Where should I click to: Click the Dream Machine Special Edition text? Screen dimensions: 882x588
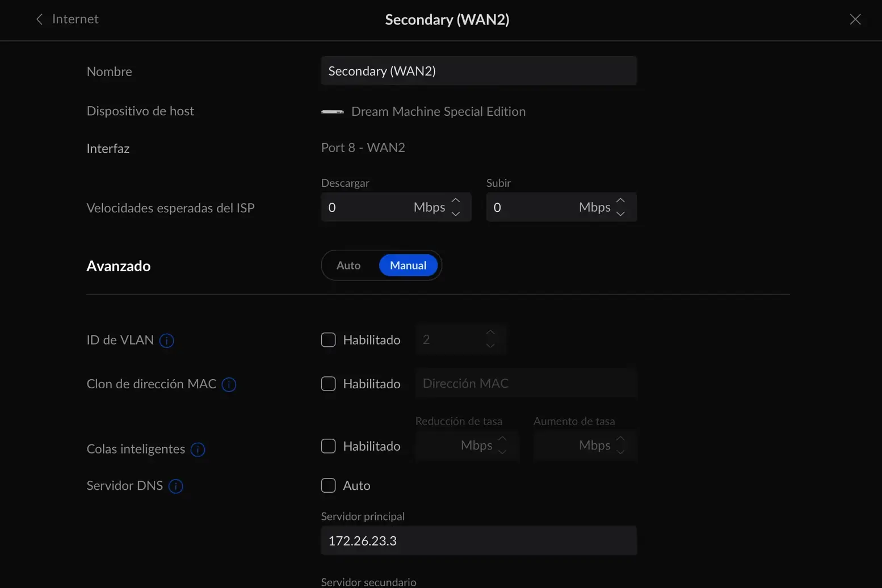tap(438, 111)
